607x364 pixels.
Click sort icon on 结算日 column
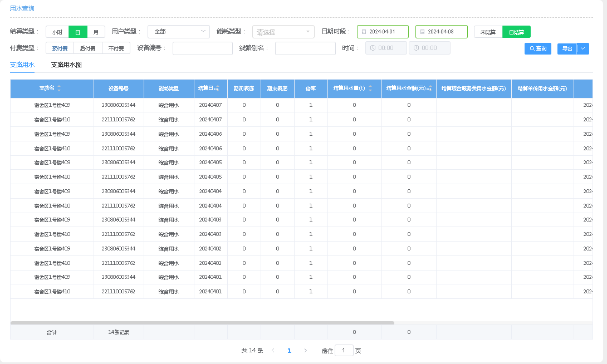click(217, 88)
